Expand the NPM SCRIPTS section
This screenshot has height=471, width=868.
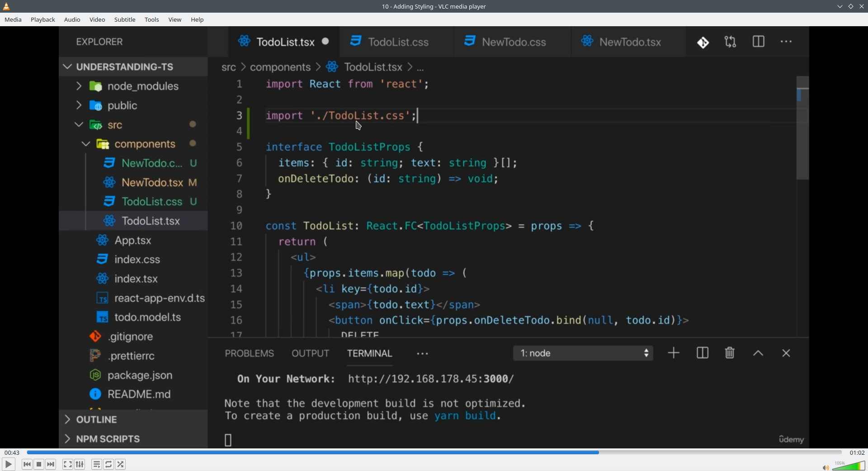tap(133, 439)
